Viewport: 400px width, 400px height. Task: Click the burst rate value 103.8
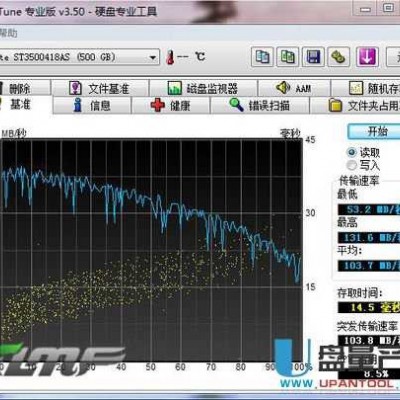(x=369, y=340)
